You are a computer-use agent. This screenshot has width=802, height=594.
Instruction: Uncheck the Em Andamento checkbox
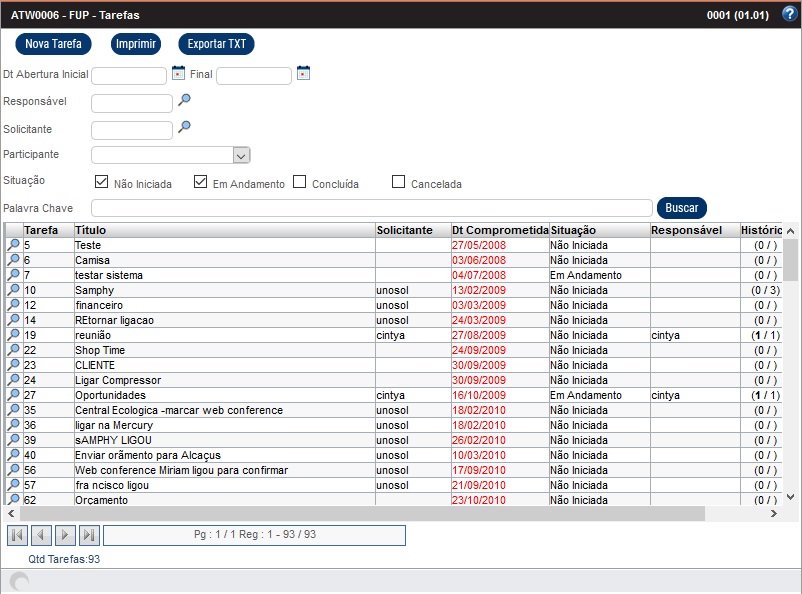coord(200,182)
